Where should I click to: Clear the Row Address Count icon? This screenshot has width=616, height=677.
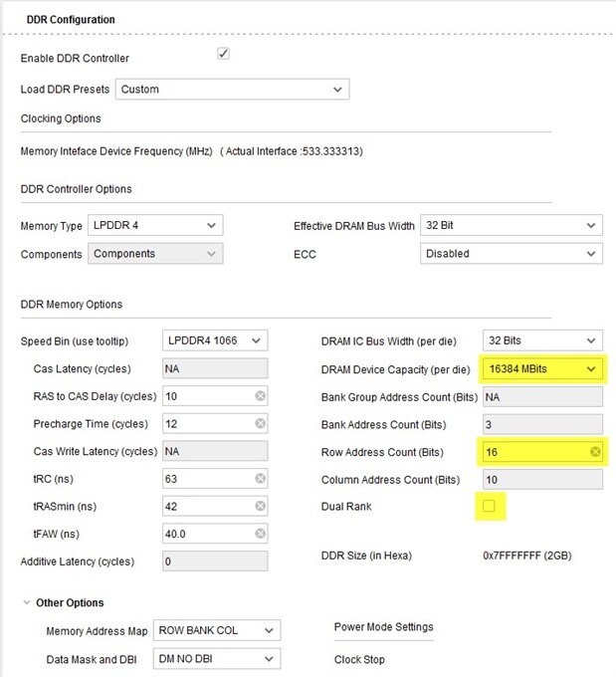click(x=595, y=452)
